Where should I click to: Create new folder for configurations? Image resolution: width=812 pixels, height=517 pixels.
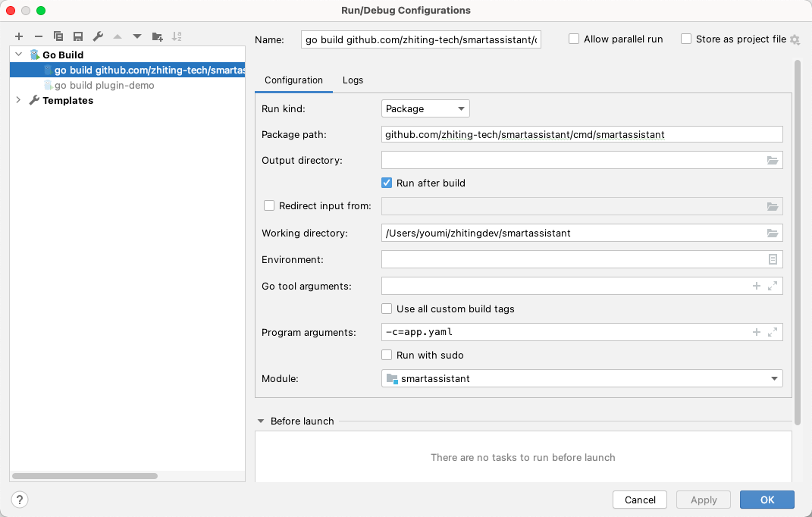[x=157, y=36]
